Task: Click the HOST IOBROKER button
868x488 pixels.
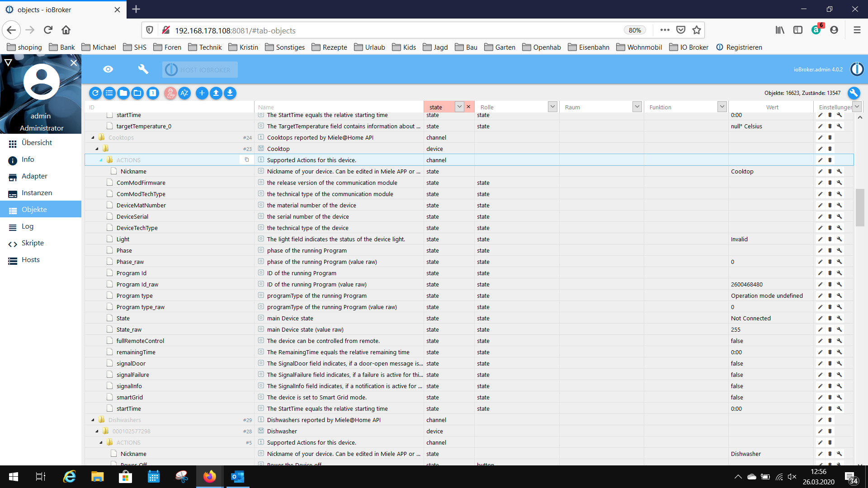Action: click(x=200, y=70)
